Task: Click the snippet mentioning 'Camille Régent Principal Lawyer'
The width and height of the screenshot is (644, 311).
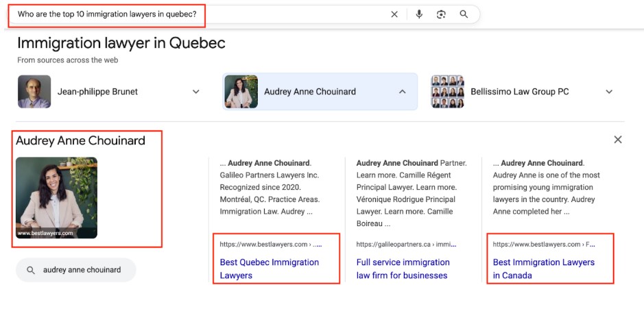Action: 411,194
